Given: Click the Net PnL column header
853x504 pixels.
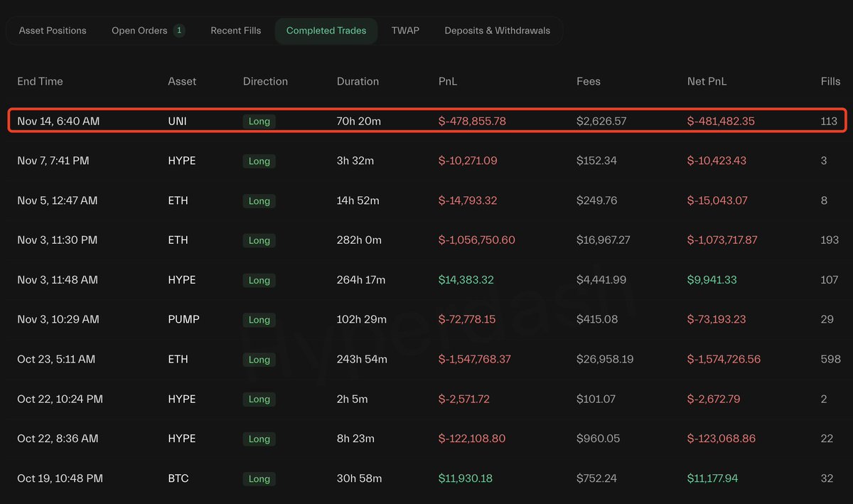Looking at the screenshot, I should tap(707, 81).
